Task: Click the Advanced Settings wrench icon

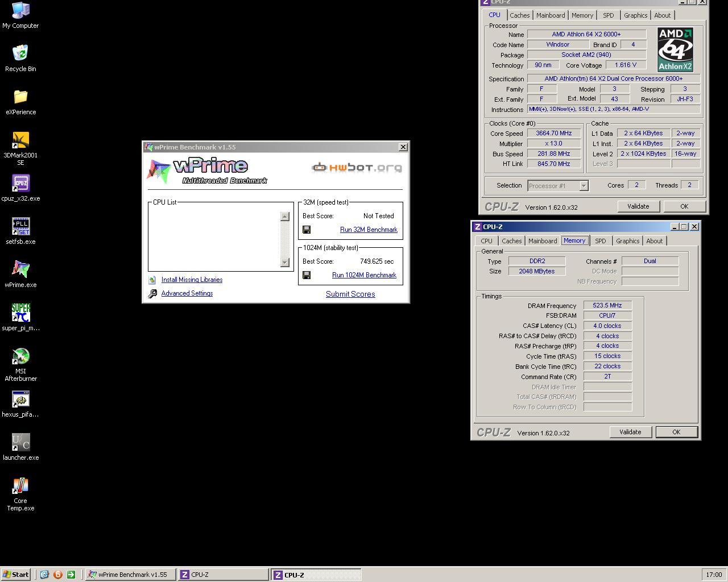Action: point(152,293)
